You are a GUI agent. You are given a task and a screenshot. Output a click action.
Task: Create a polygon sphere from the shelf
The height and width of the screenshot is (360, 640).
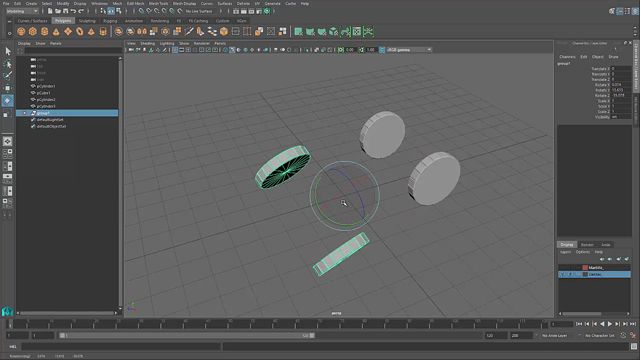(x=21, y=31)
